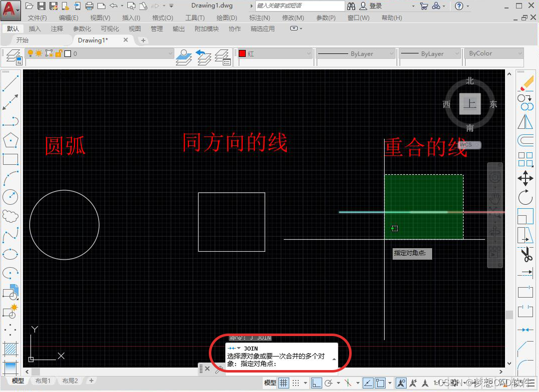539x392 pixels.
Task: Switch to the 注释 ribbon tab
Action: 56,28
